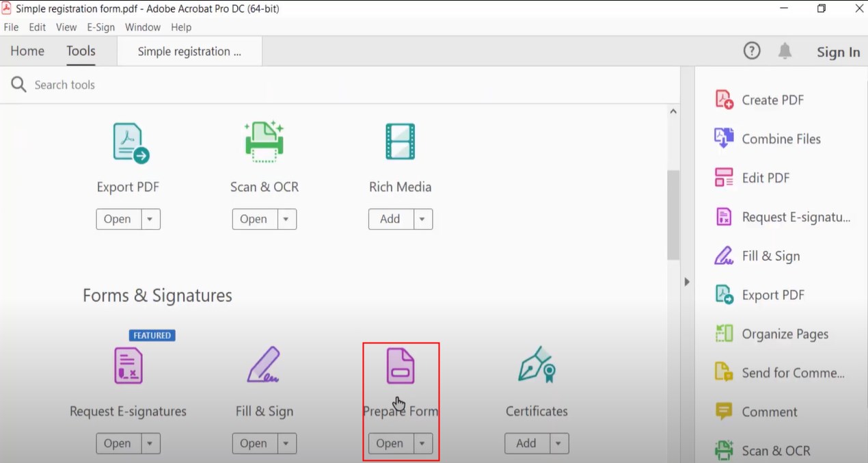Open the E-Sign menu
This screenshot has width=868, height=463.
[x=100, y=27]
